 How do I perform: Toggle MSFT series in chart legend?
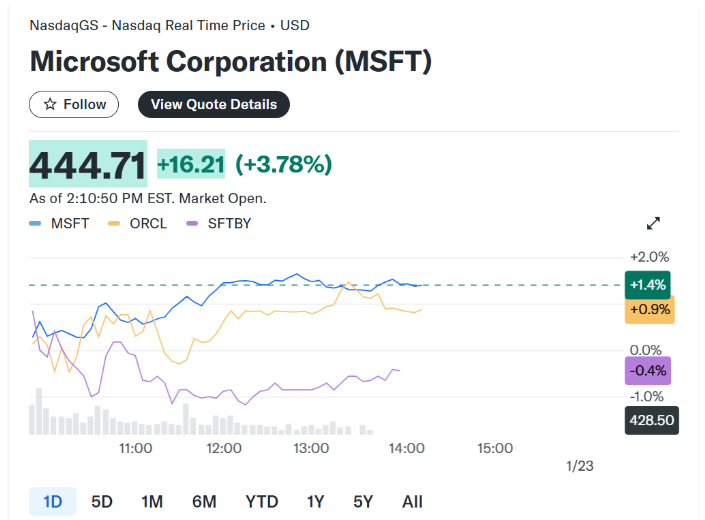pyautogui.click(x=60, y=223)
